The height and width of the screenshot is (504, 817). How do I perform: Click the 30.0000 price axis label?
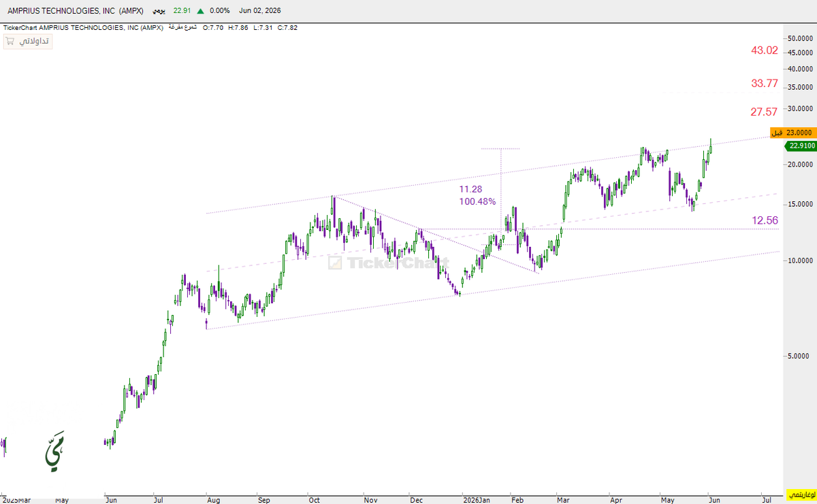tap(801, 108)
